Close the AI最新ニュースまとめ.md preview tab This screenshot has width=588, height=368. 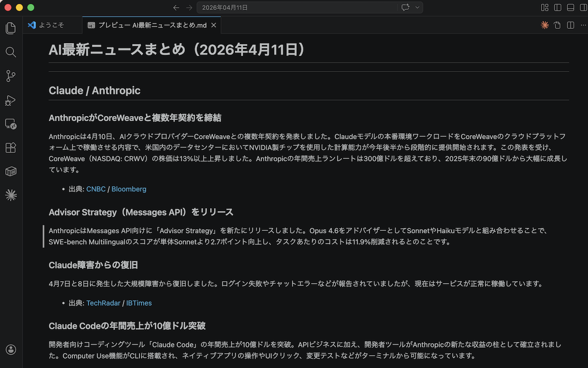(x=213, y=25)
